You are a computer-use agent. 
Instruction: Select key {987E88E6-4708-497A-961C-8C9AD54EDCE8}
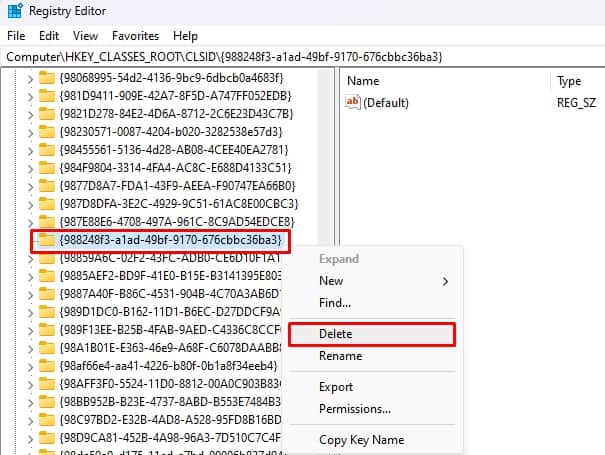pos(177,222)
